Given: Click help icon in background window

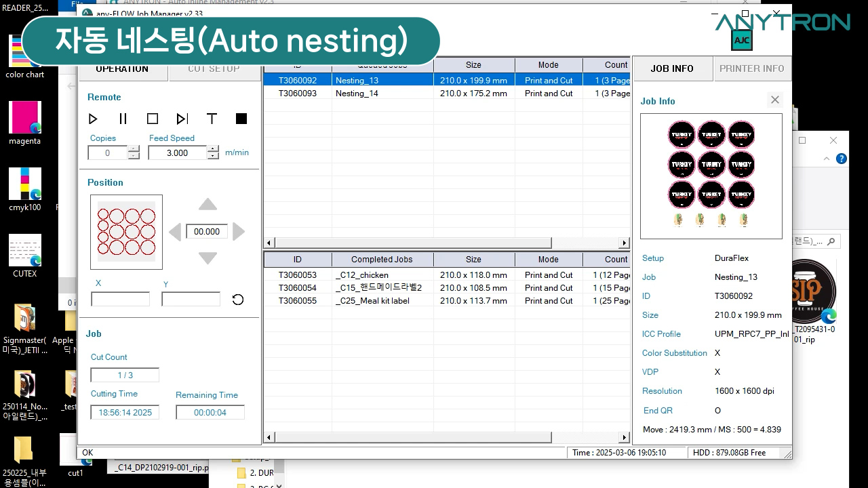Looking at the screenshot, I should (842, 159).
